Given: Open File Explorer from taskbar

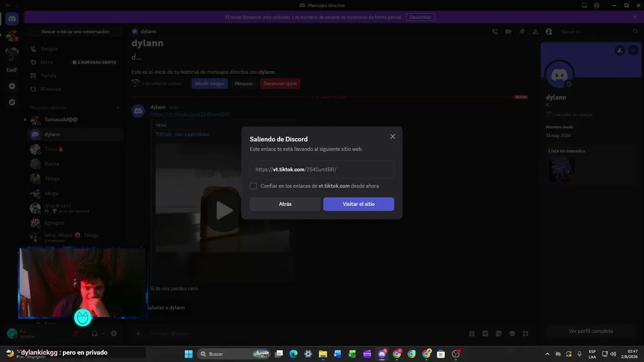Looking at the screenshot, I should point(323,354).
